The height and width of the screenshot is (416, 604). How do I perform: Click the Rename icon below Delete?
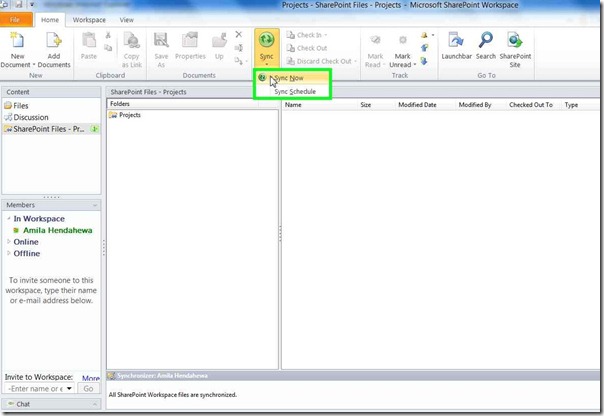[239, 48]
